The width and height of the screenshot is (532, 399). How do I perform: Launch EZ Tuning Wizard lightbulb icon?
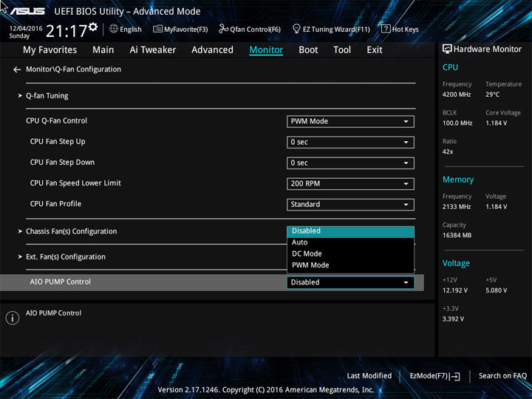point(296,29)
